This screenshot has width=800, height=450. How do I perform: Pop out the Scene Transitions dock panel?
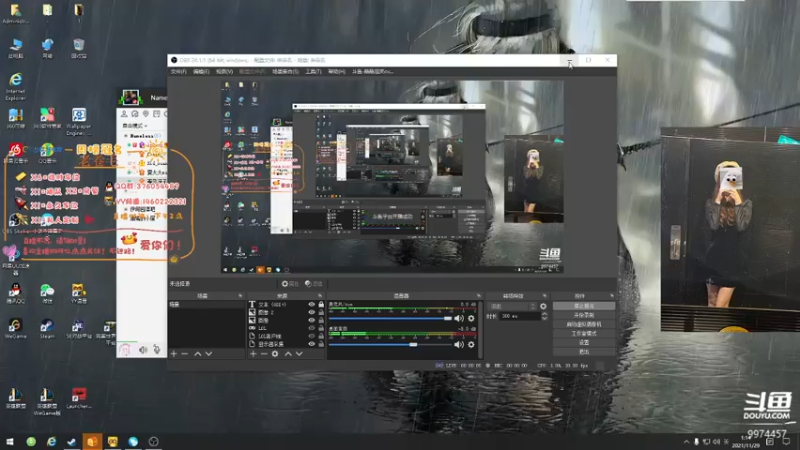point(544,295)
